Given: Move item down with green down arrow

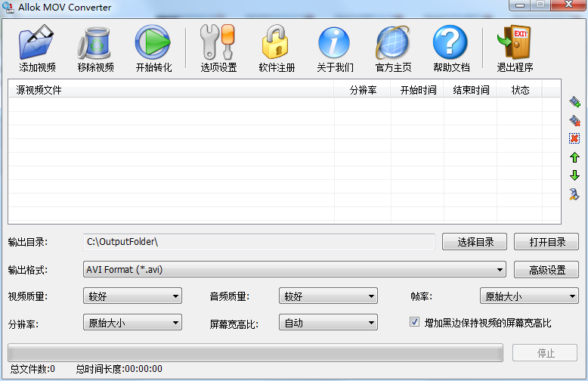Looking at the screenshot, I should pos(574,175).
